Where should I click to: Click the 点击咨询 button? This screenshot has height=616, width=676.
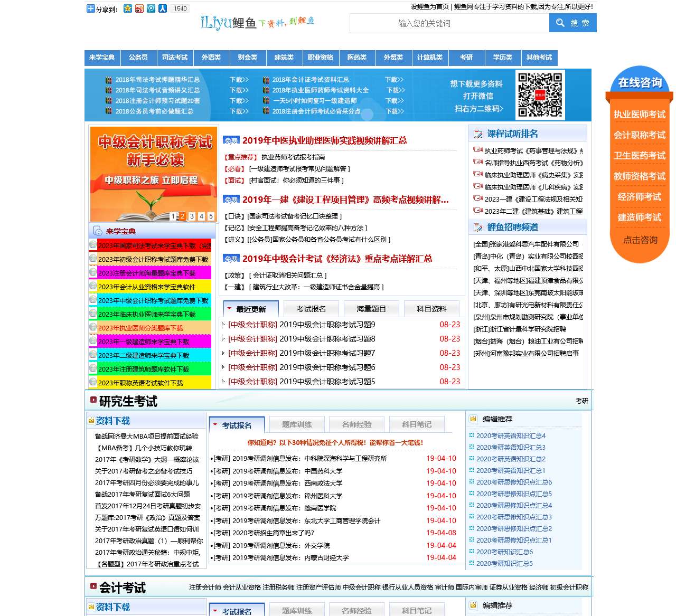640,240
